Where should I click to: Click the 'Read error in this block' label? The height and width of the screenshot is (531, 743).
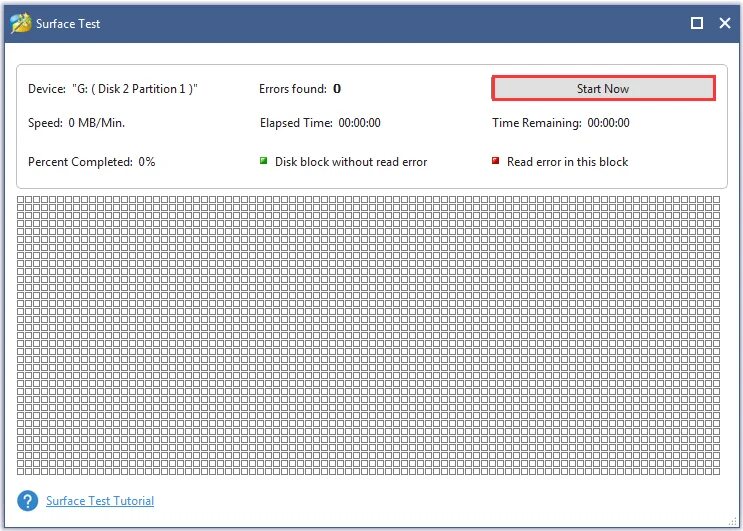(x=567, y=162)
